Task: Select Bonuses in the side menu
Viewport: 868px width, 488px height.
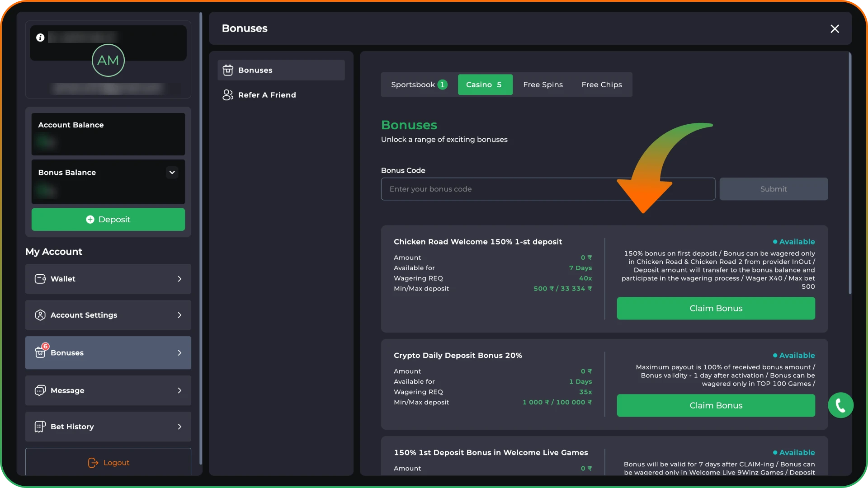Action: (281, 70)
